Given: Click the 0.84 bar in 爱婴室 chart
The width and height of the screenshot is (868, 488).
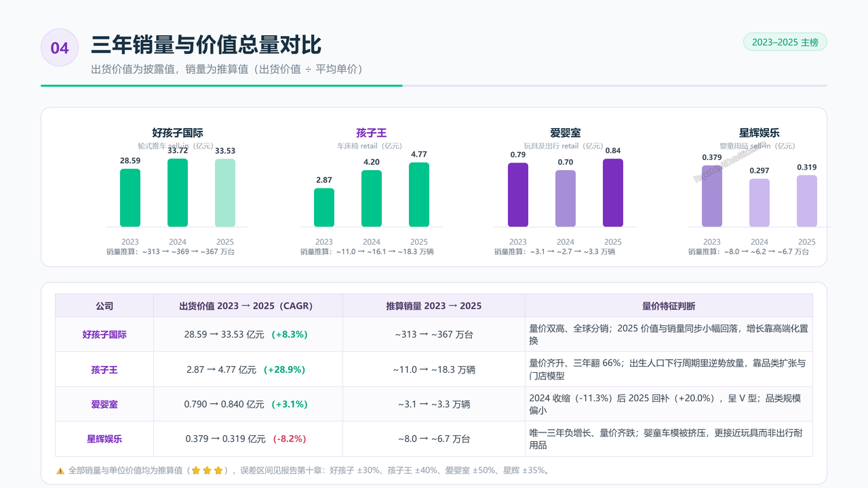Looking at the screenshot, I should (x=613, y=192).
